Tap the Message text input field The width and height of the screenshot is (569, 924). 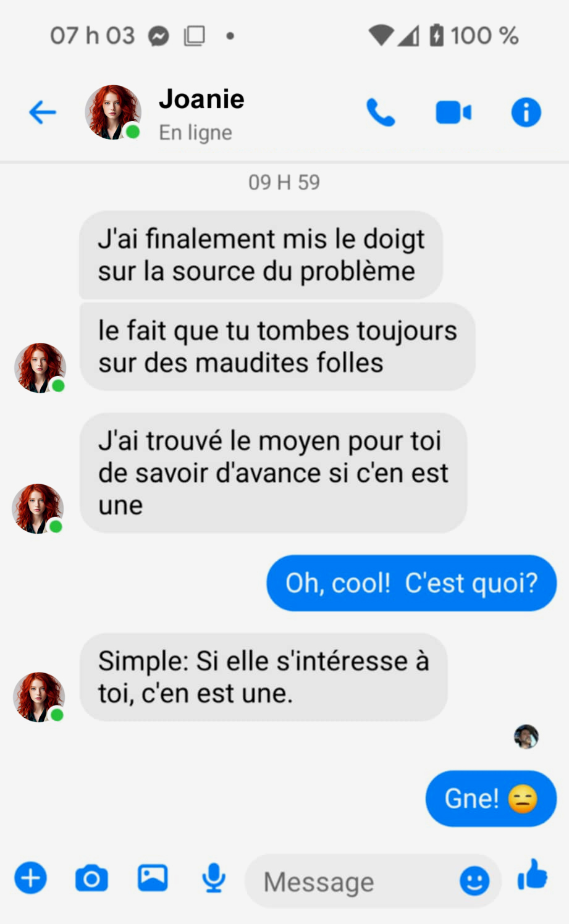click(x=352, y=881)
